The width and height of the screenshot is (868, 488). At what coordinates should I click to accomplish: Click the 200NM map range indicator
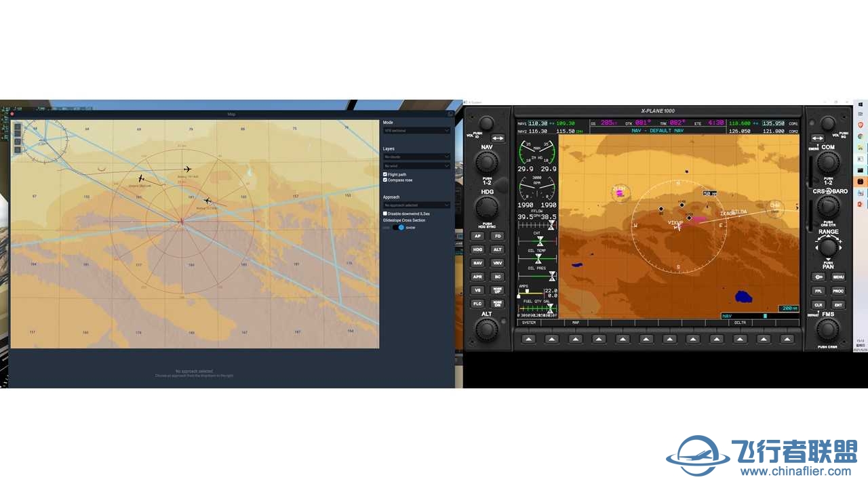[x=789, y=308]
